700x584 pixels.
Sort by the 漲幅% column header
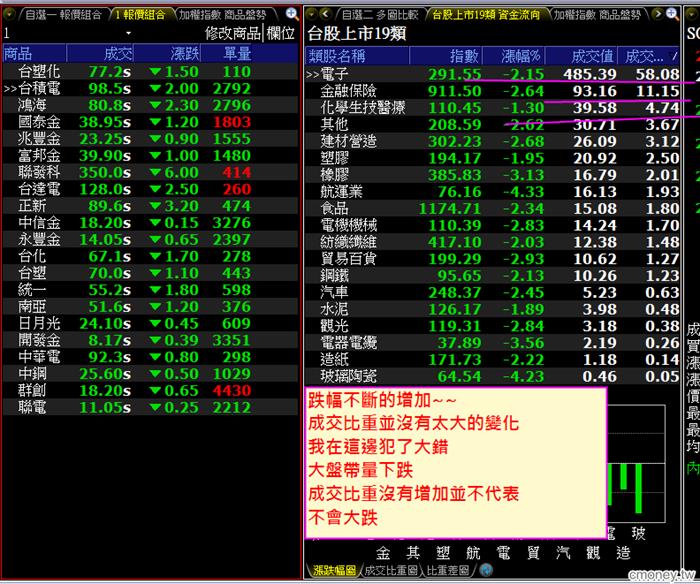(x=514, y=56)
